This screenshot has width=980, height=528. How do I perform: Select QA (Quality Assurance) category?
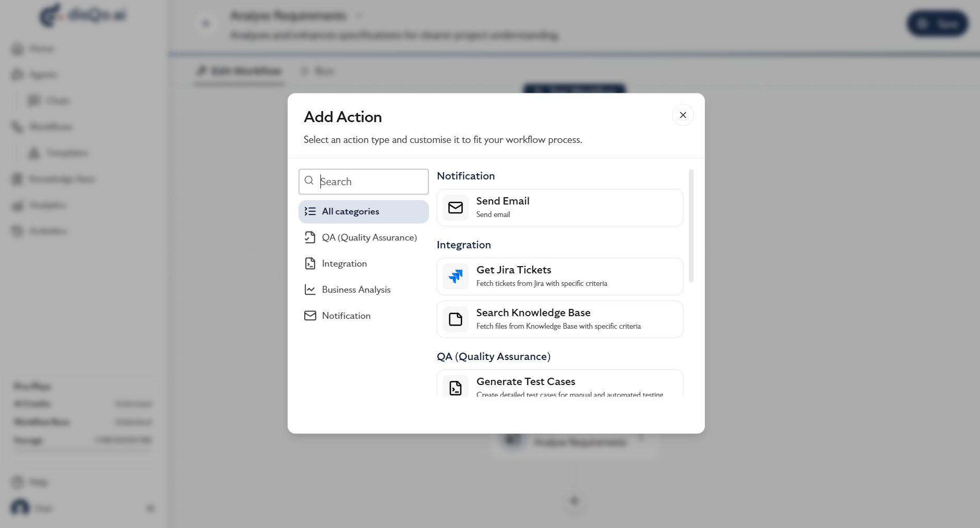(x=364, y=237)
